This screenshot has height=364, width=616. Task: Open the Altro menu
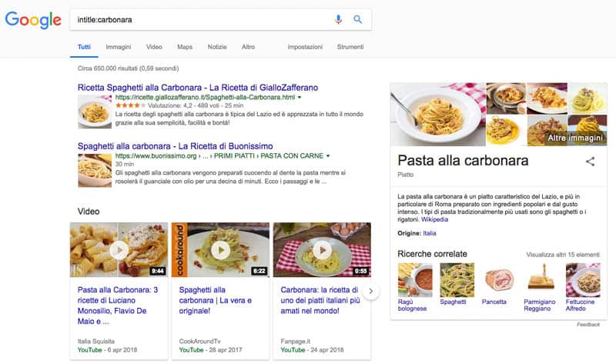(x=248, y=47)
